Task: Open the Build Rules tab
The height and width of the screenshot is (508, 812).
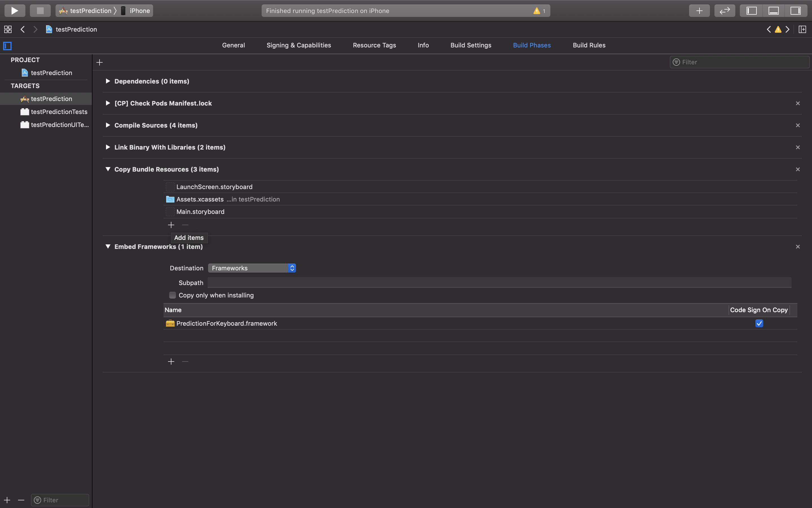Action: click(x=589, y=45)
